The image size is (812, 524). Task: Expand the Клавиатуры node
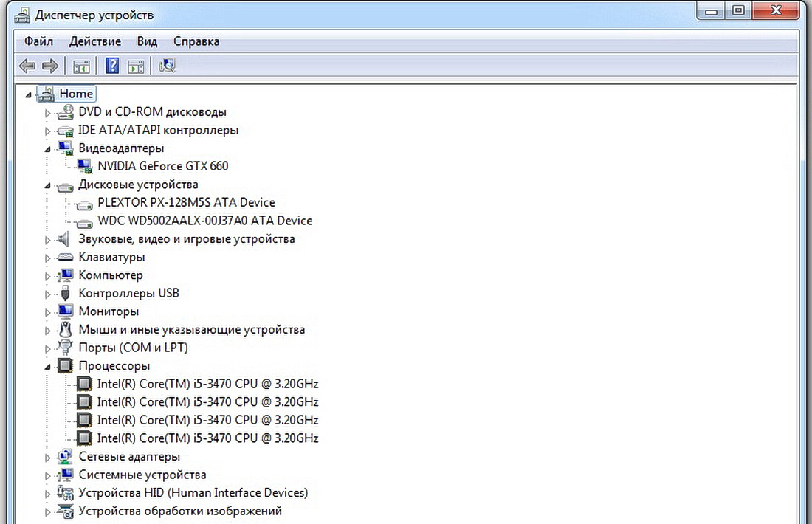48,258
